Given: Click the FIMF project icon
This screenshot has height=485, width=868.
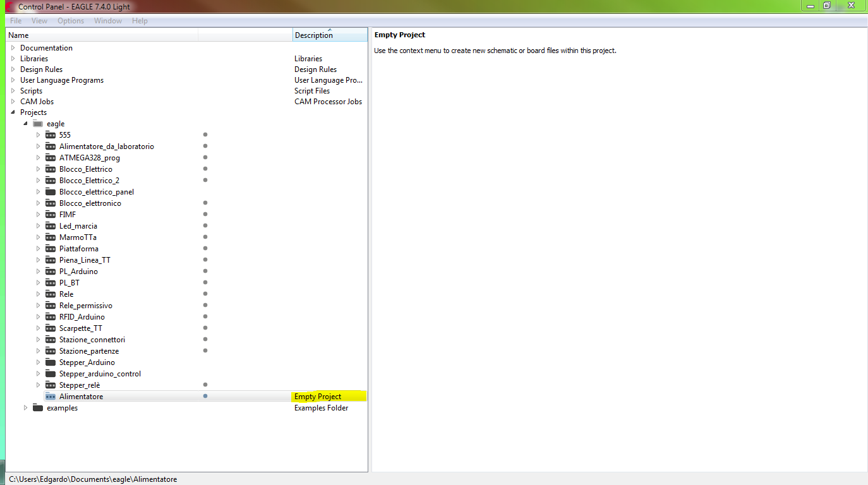Looking at the screenshot, I should (x=51, y=215).
